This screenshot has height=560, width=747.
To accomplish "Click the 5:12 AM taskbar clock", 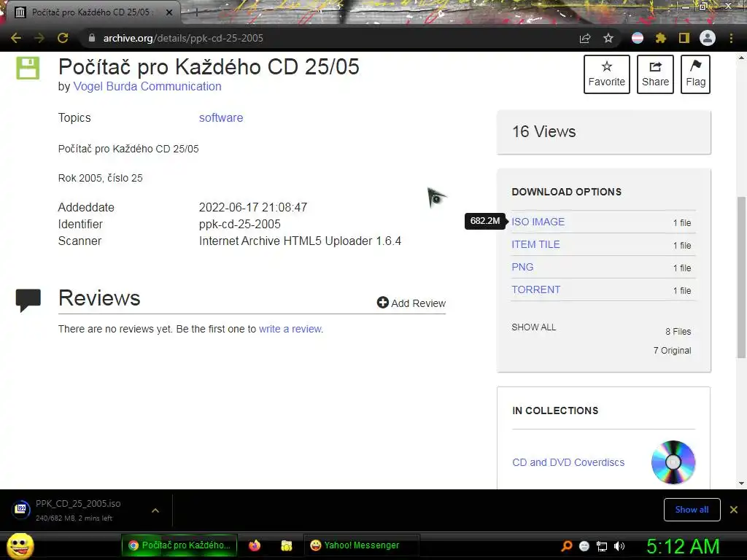I will [x=683, y=547].
